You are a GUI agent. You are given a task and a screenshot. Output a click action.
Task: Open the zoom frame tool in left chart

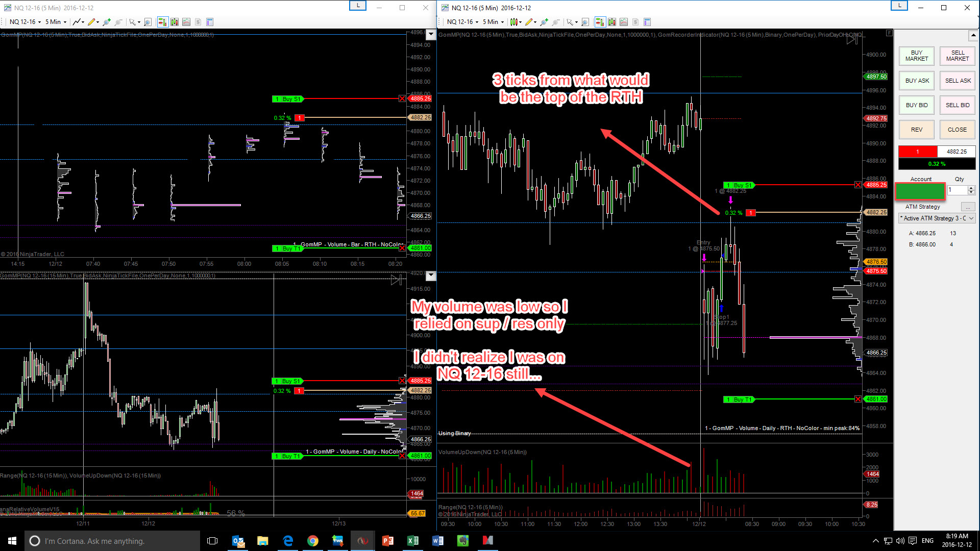click(148, 22)
